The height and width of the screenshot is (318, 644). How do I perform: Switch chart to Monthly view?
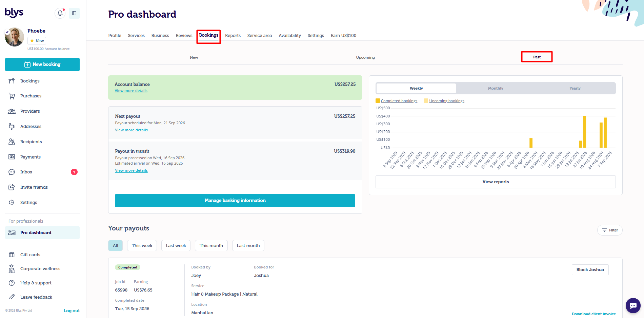pos(496,88)
